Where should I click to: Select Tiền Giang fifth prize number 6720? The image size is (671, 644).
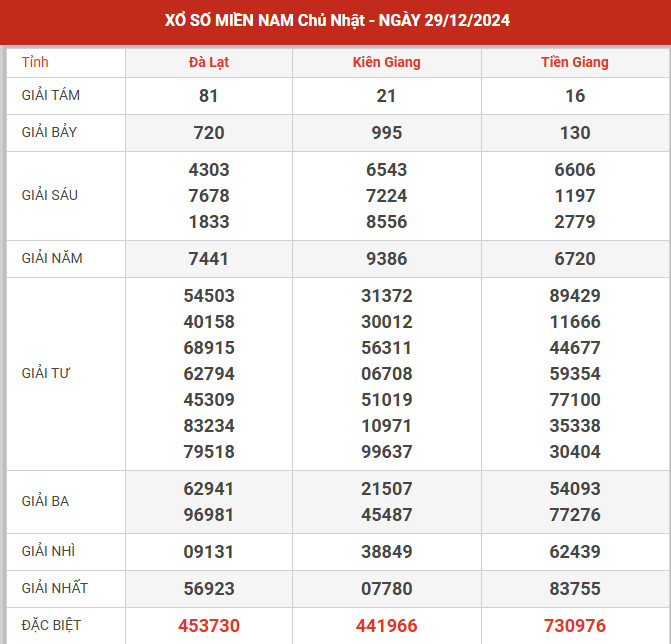pos(575,258)
